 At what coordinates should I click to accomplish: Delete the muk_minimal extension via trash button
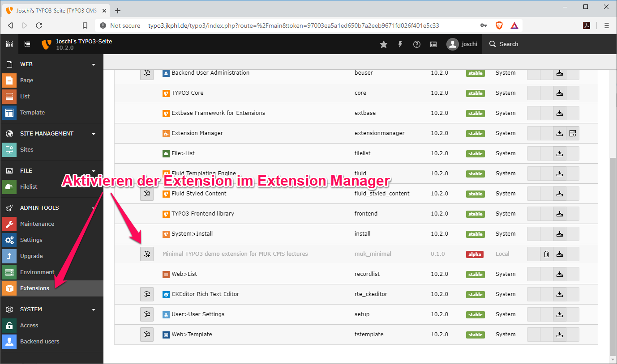(x=546, y=254)
